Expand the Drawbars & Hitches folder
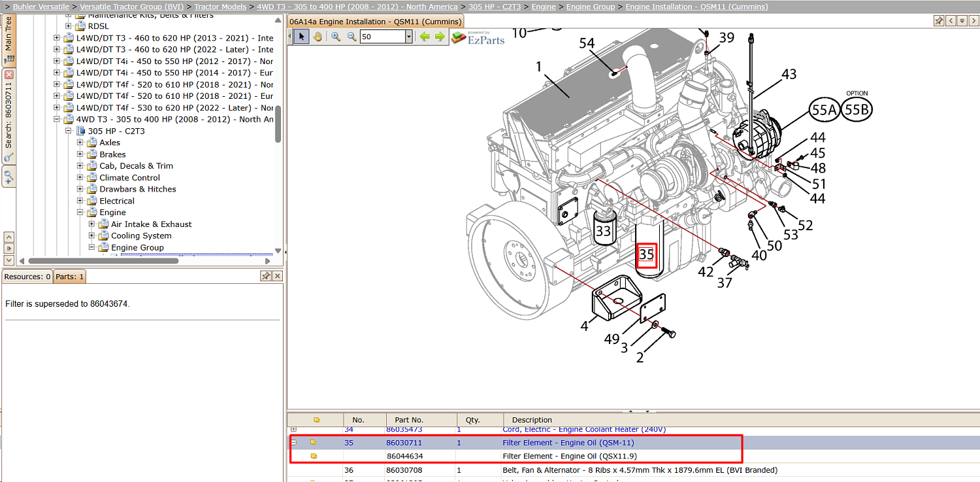Image resolution: width=980 pixels, height=482 pixels. click(x=80, y=189)
